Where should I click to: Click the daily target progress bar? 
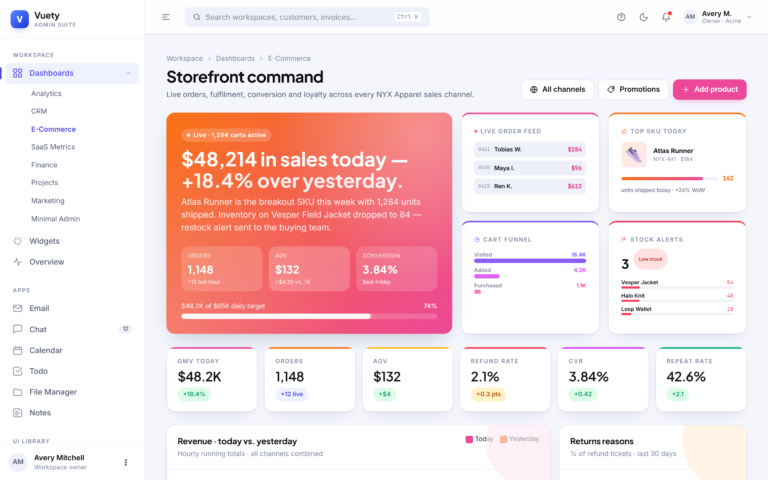(309, 316)
